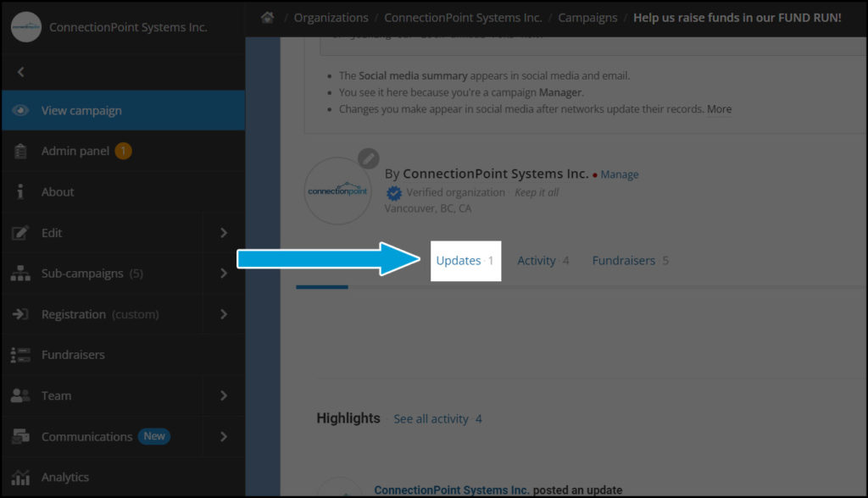The height and width of the screenshot is (498, 868).
Task: Click the Sub-campaigns hierarchy icon
Action: tap(20, 274)
